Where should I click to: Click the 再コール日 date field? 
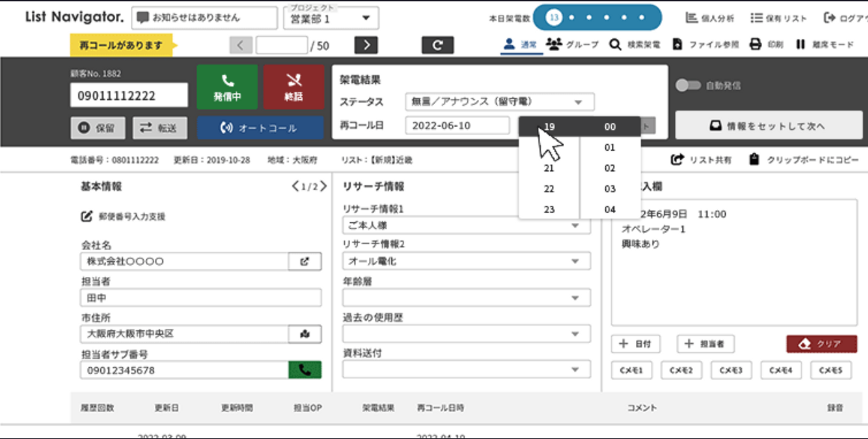[x=458, y=126]
